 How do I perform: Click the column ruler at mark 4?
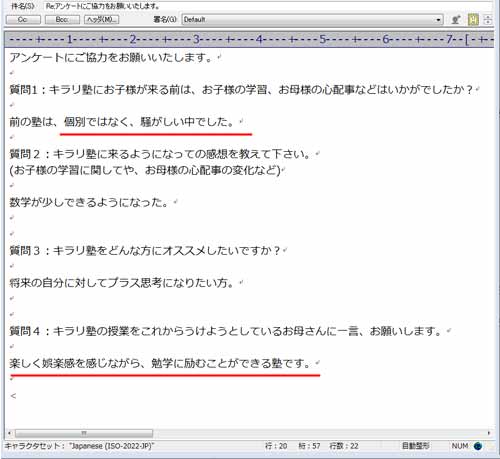(259, 39)
